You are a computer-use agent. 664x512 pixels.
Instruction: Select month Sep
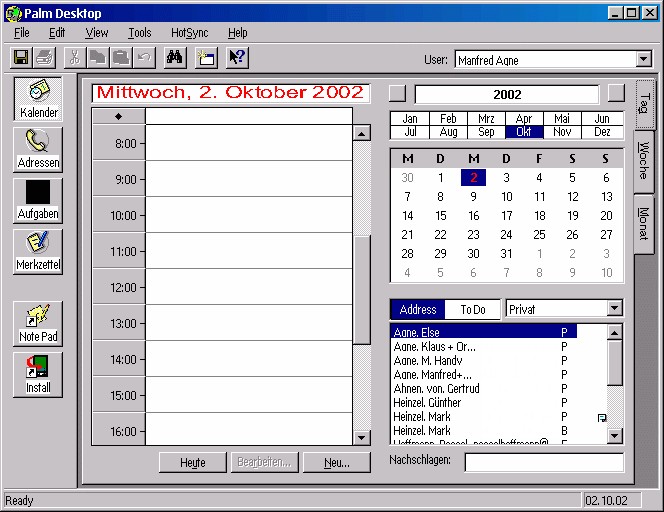point(486,132)
